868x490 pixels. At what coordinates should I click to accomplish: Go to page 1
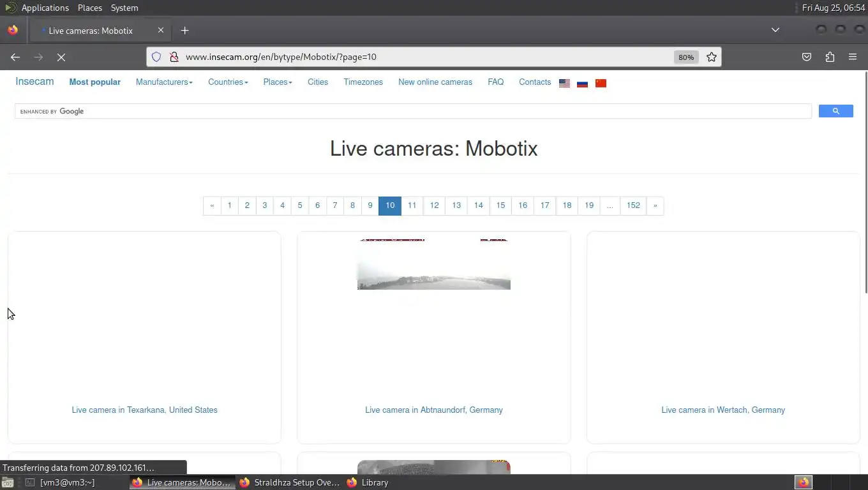(229, 205)
